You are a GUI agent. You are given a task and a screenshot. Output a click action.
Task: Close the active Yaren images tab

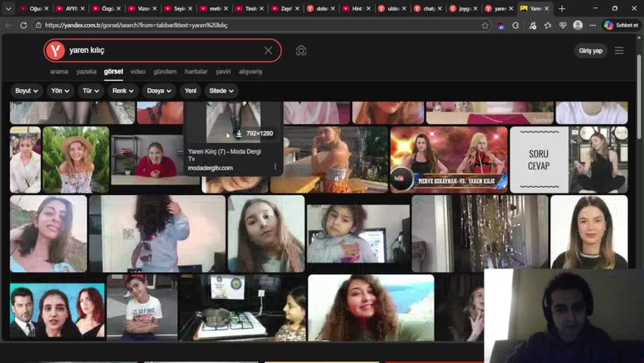pos(546,9)
